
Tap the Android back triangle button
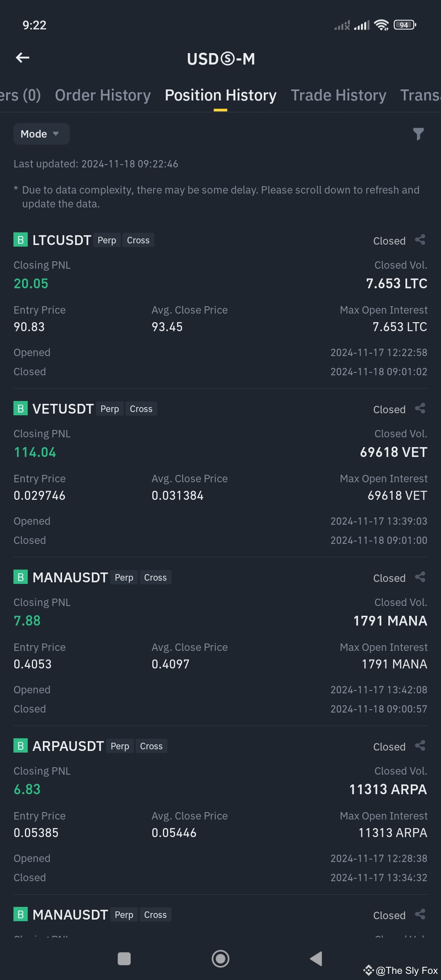316,958
